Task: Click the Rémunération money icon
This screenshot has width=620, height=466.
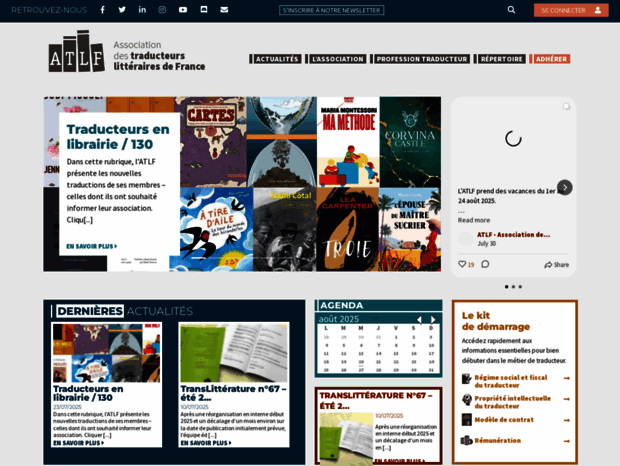Action: [x=467, y=440]
